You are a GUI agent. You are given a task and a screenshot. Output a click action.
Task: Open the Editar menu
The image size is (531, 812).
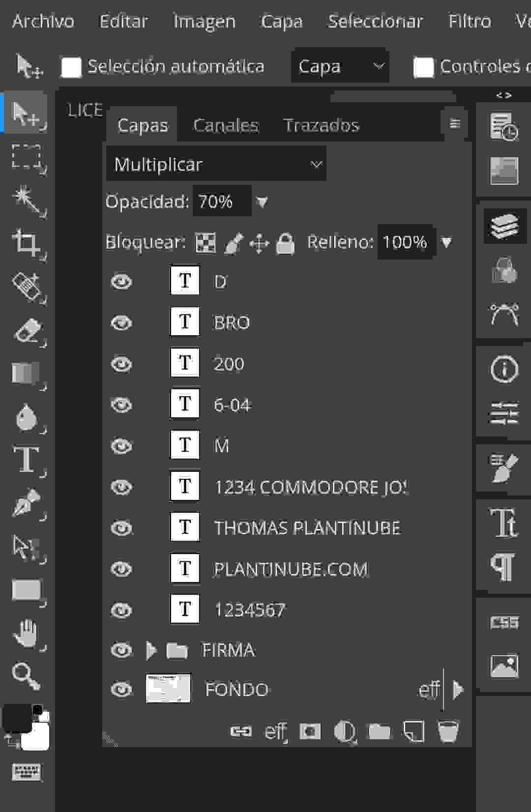pos(123,21)
